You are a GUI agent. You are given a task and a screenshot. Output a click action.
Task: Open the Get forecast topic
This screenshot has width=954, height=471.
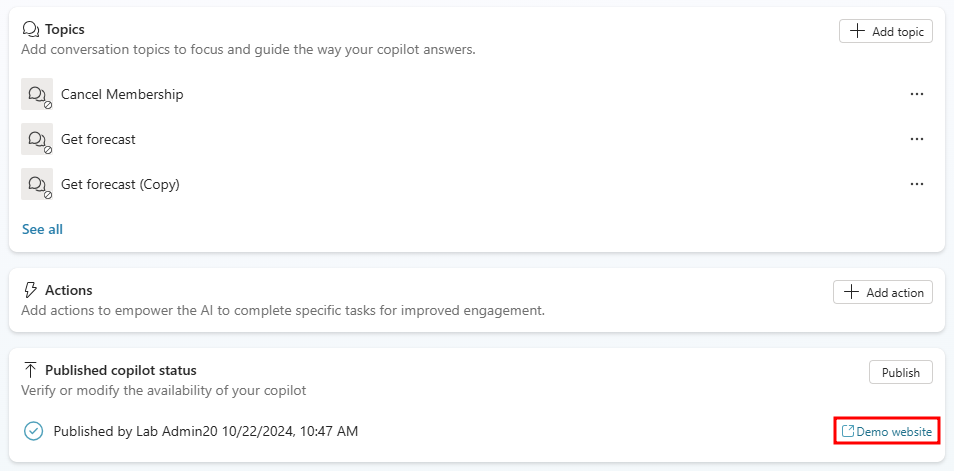(98, 139)
